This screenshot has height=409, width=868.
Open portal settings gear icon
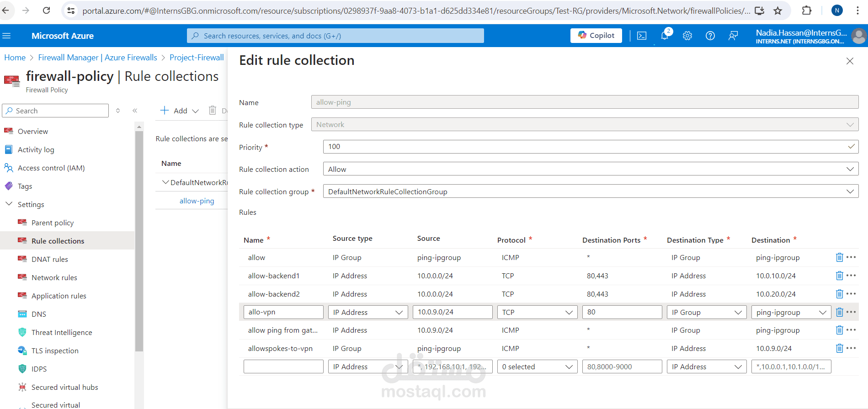687,36
